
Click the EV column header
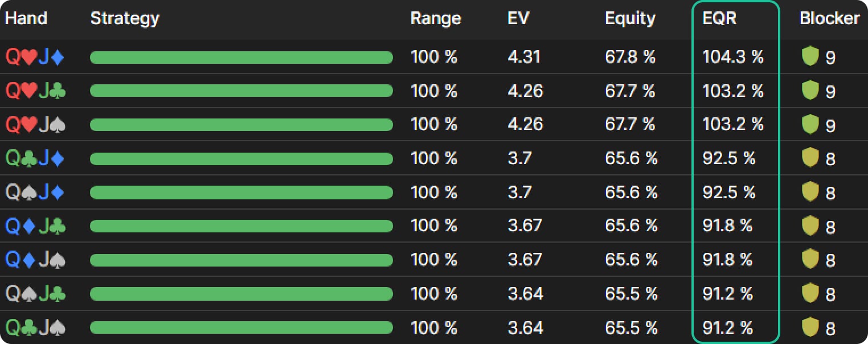tap(518, 18)
